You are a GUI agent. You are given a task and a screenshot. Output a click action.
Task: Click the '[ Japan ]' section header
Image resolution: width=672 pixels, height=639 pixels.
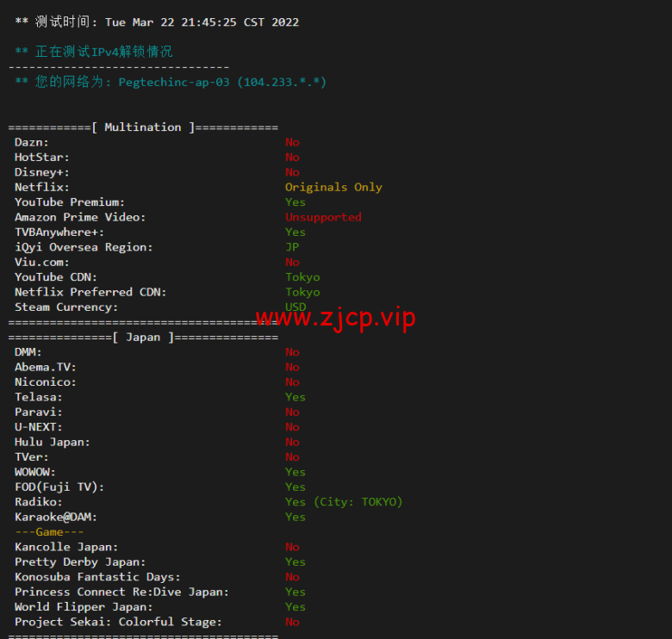pyautogui.click(x=143, y=337)
